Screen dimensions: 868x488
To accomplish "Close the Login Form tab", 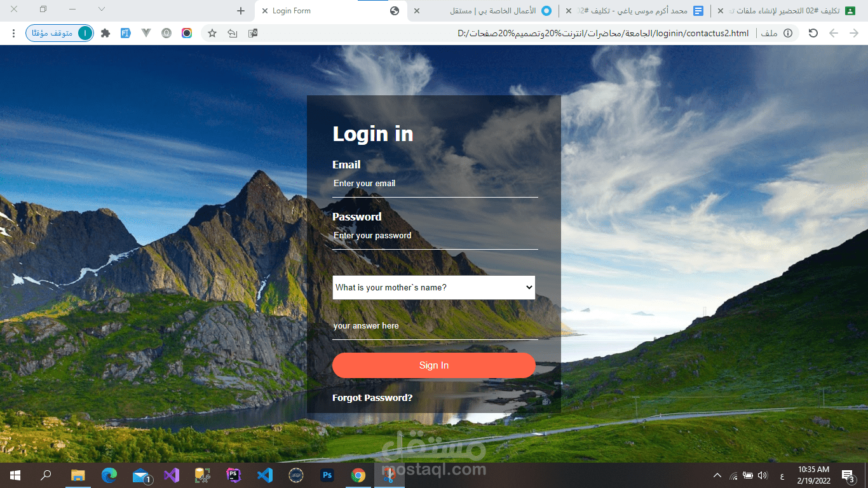I will coord(265,11).
